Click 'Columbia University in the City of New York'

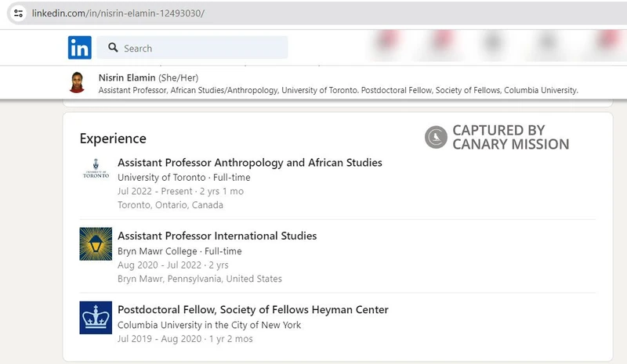click(209, 325)
